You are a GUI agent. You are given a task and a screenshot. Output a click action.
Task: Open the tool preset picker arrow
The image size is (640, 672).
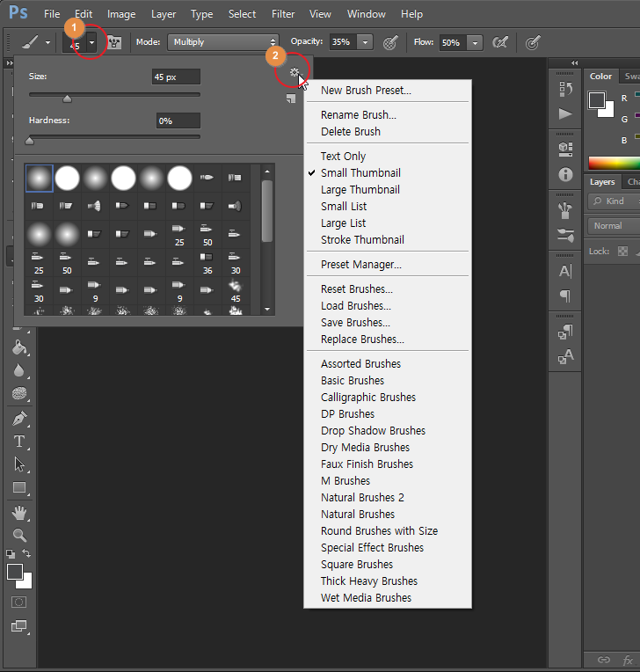[x=47, y=43]
